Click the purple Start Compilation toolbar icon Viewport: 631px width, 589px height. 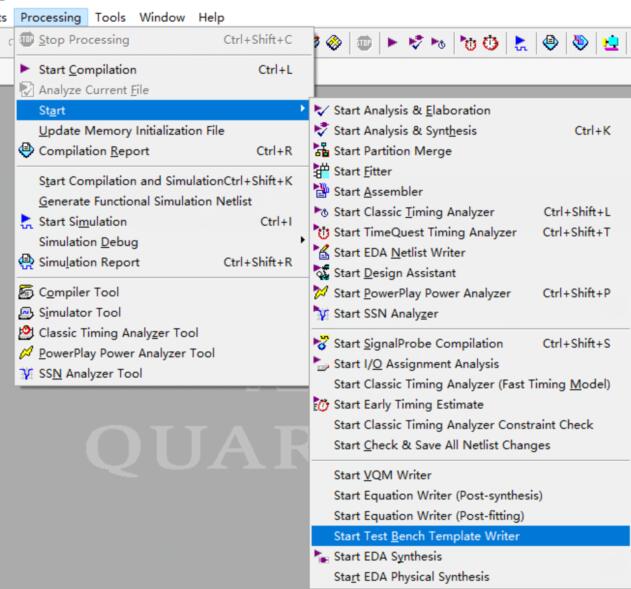(392, 42)
